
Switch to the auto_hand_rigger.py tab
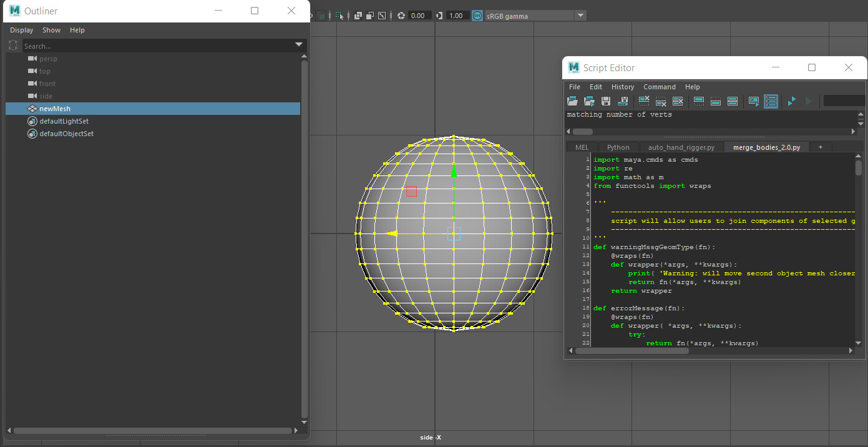tap(681, 147)
